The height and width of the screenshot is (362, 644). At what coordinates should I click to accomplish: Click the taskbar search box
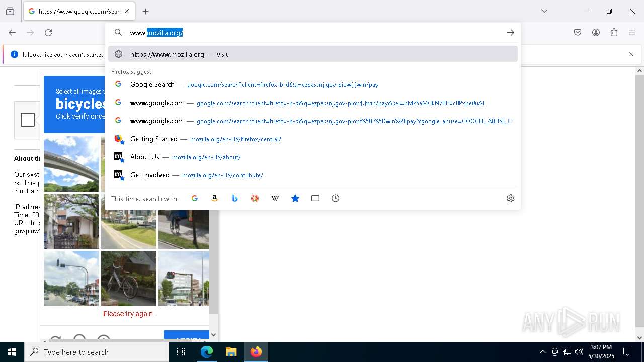97,352
